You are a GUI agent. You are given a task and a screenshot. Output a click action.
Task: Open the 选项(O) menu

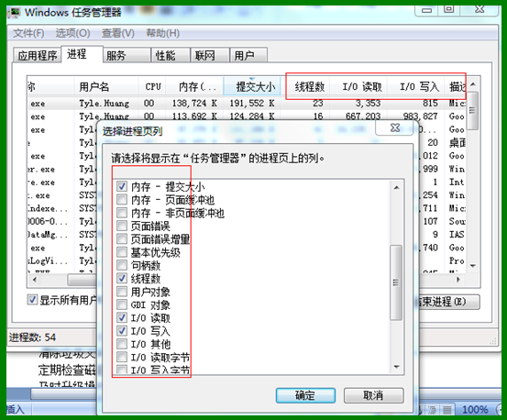pos(72,33)
